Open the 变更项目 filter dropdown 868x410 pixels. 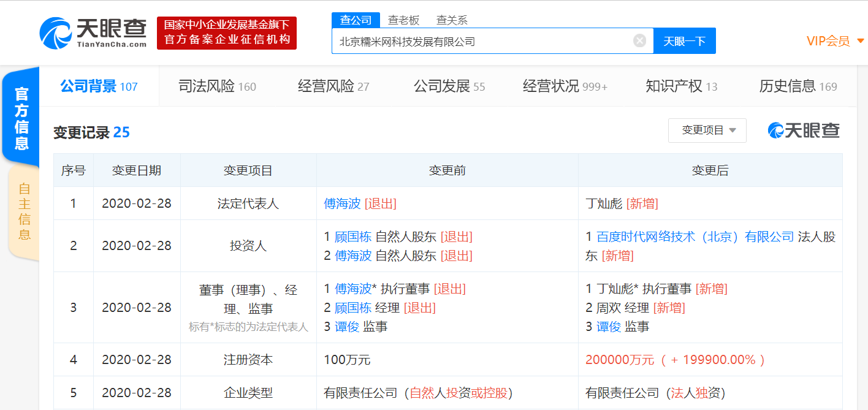tap(707, 131)
